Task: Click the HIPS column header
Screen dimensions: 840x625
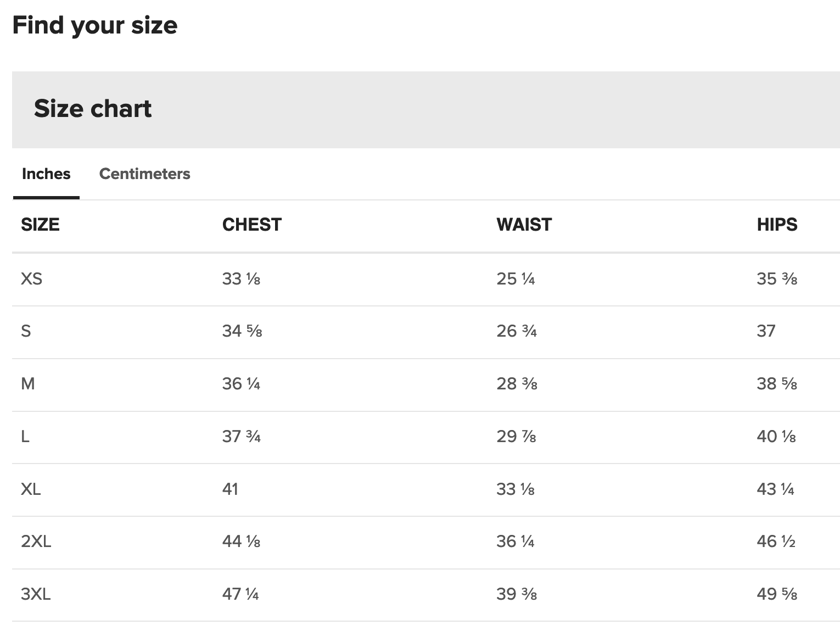Action: click(777, 224)
